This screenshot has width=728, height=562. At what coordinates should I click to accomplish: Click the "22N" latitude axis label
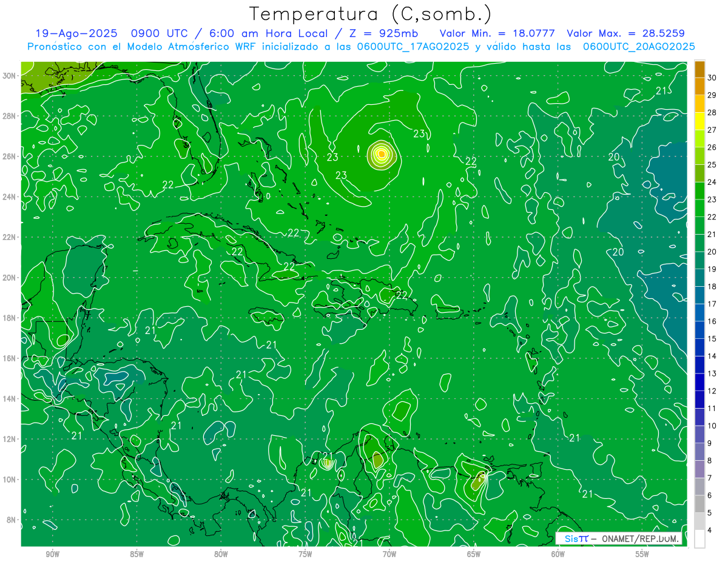click(x=9, y=237)
